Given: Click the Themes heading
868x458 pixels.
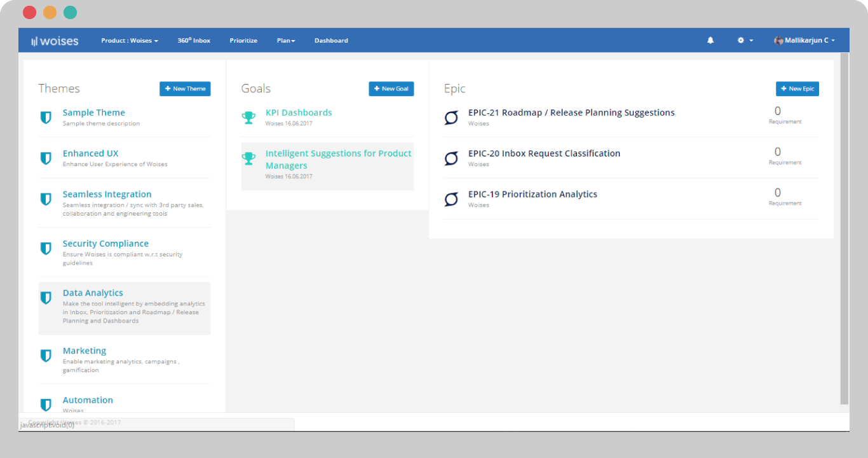Looking at the screenshot, I should 59,88.
